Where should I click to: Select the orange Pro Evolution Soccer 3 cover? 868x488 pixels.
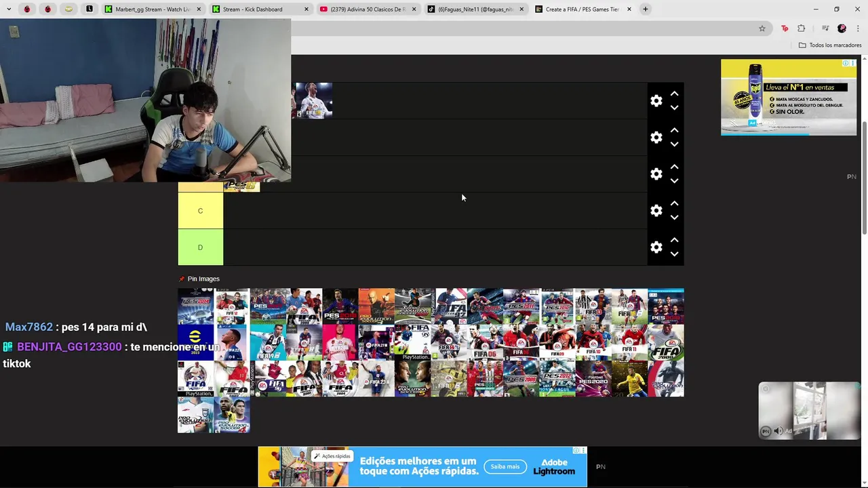pyautogui.click(x=376, y=306)
